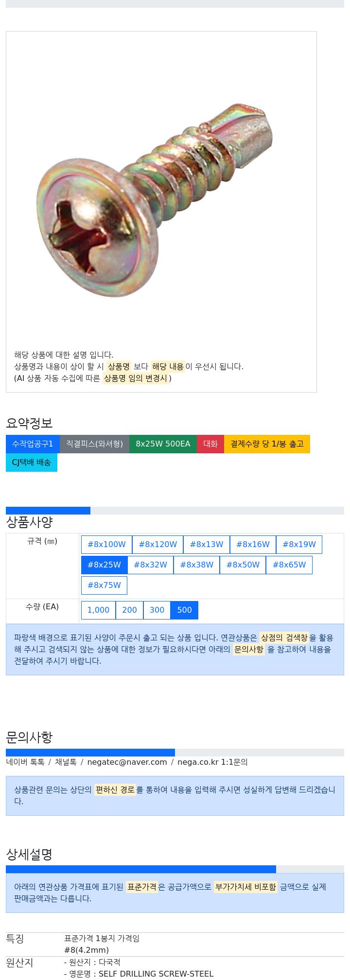Select the #8x38W size
350x980 pixels.
coord(196,565)
